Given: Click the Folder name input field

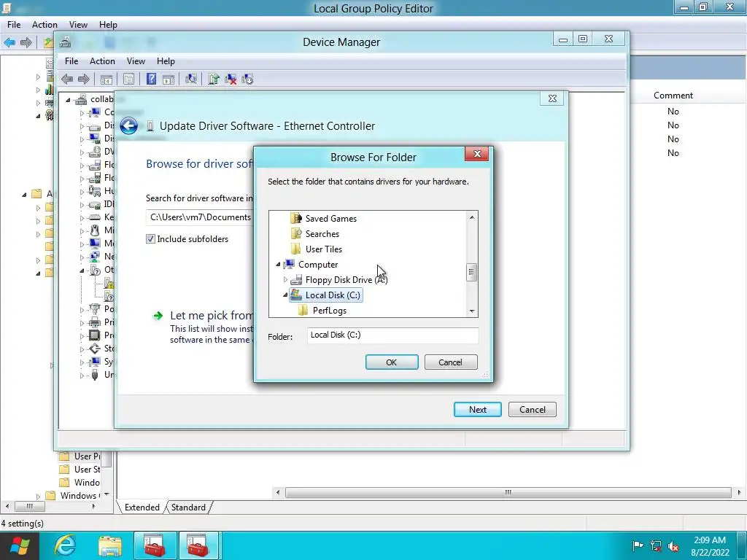Looking at the screenshot, I should coord(392,335).
